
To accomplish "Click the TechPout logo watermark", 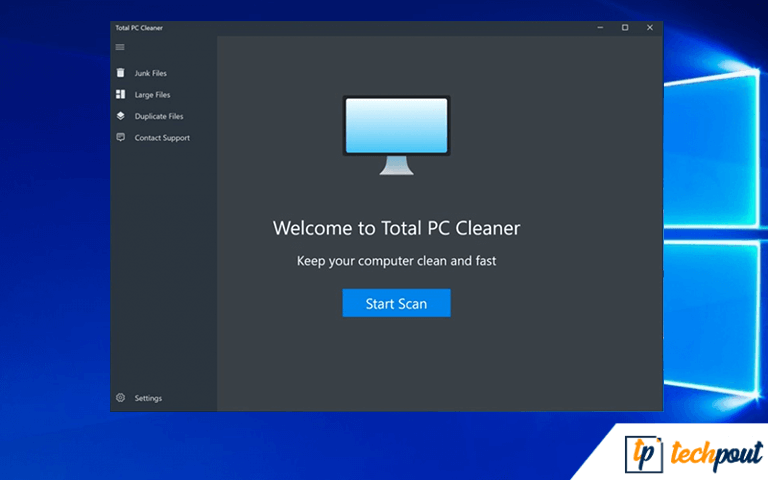I will [694, 453].
